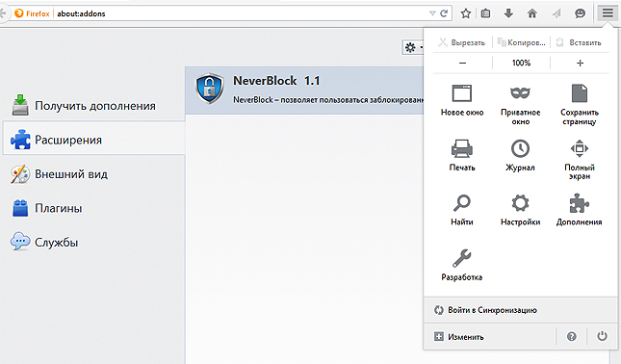Enter Full Screen mode from menu
The image size is (621, 364).
pos(580,160)
